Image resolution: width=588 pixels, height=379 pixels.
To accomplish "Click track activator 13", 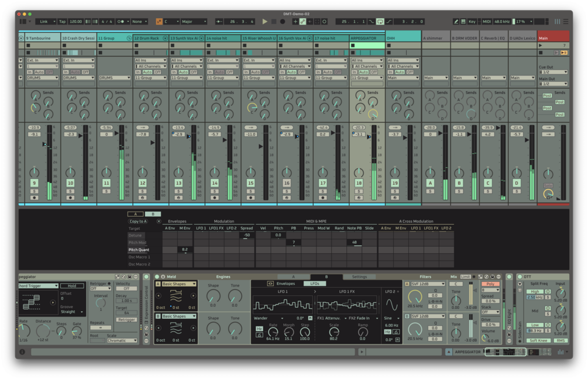I will [x=178, y=183].
